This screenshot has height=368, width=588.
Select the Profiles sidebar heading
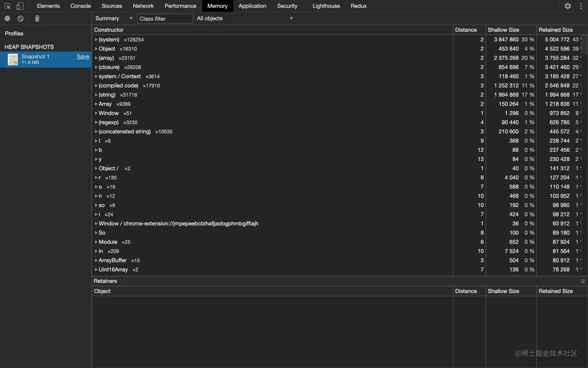click(14, 33)
